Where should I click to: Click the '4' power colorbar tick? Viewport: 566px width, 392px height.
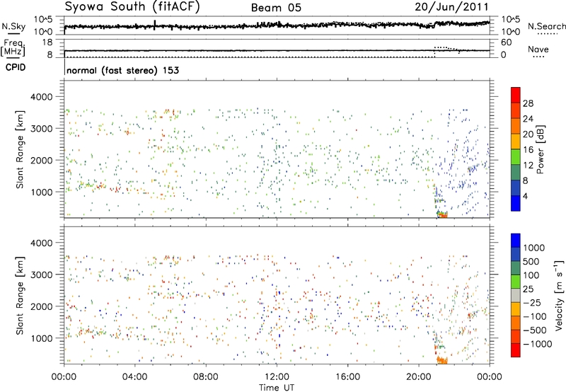(525, 197)
